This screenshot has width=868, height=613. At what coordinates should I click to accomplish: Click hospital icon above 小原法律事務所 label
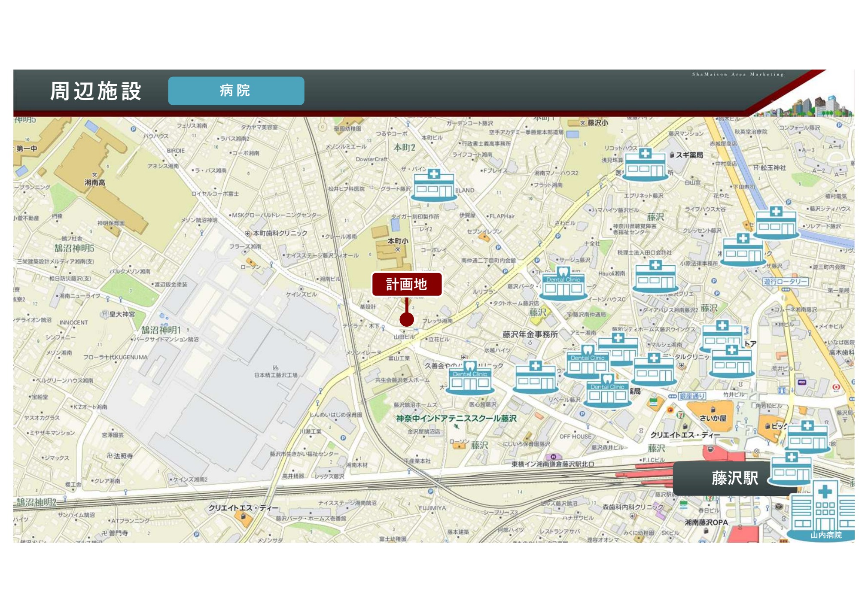655,277
